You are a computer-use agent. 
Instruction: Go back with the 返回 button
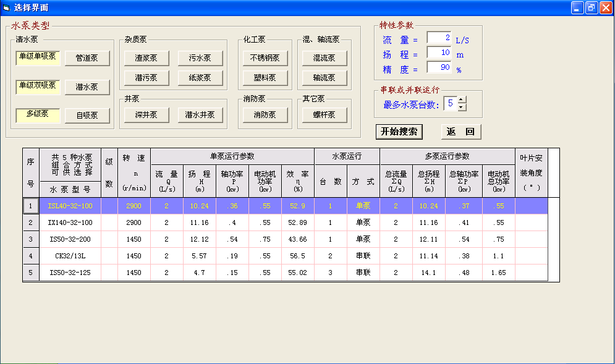click(x=461, y=132)
